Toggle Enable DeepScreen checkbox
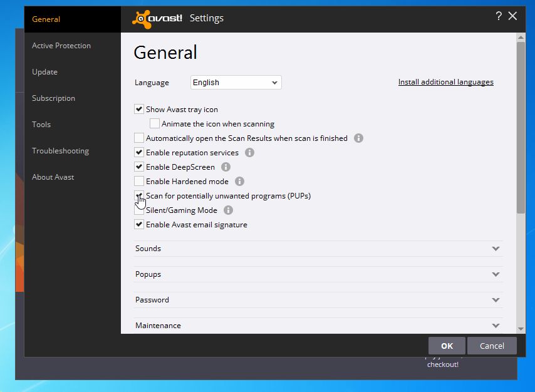Viewport: 535px width, 392px height. click(139, 167)
